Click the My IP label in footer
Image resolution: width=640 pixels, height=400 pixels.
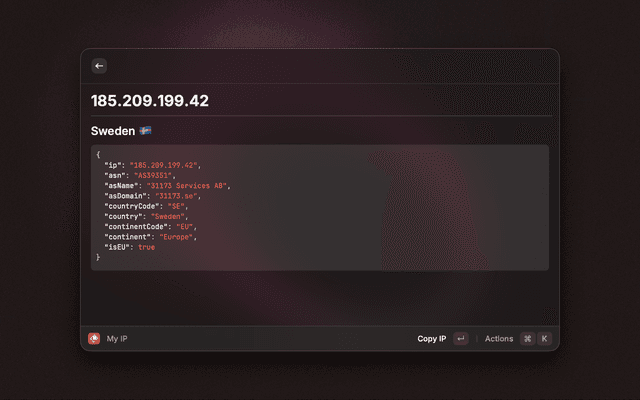(117, 339)
